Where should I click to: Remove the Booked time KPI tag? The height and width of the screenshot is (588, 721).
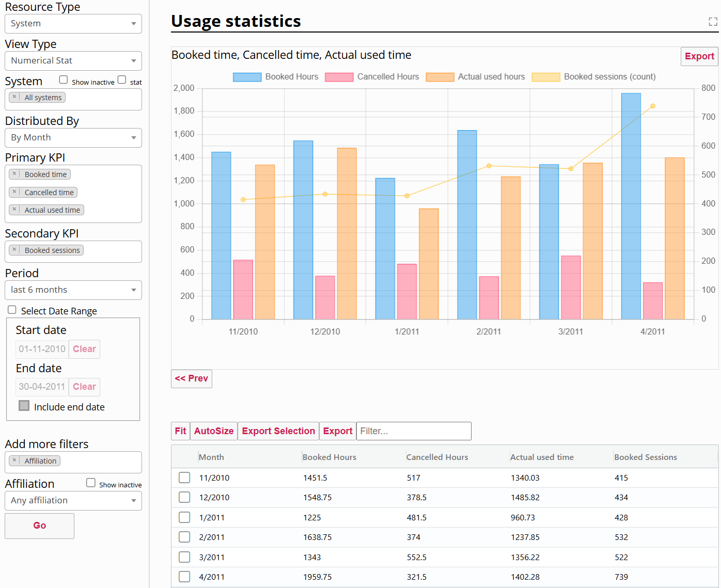14,174
